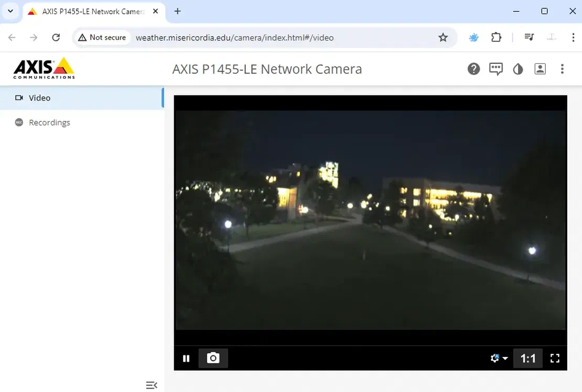This screenshot has height=392, width=582.
Task: Reload the camera page
Action: (56, 37)
